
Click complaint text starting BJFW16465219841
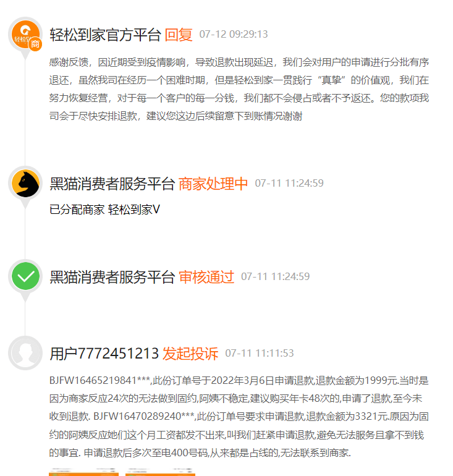pyautogui.click(x=239, y=417)
